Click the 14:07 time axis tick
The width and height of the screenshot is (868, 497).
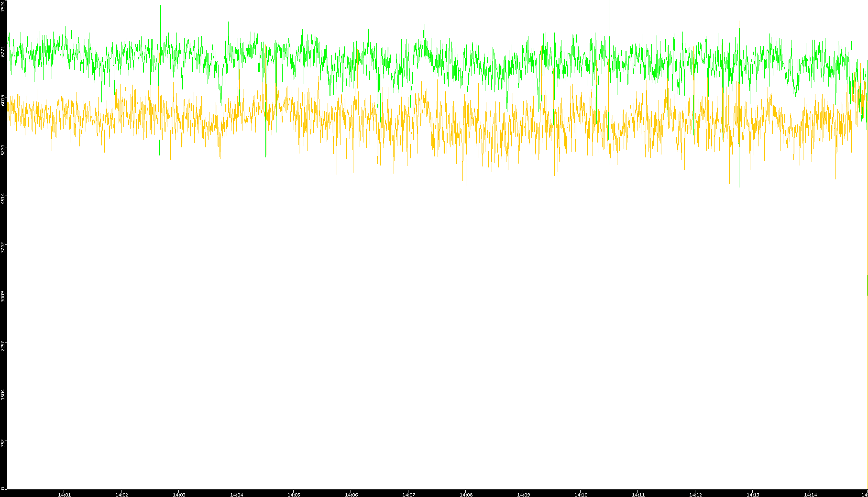(408, 495)
